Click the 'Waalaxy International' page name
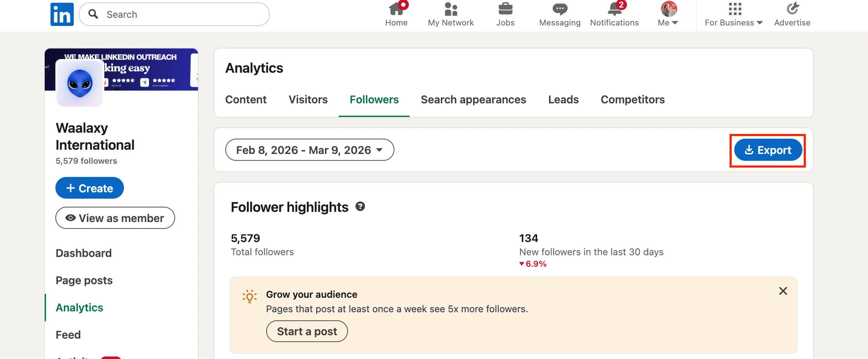 pos(95,136)
